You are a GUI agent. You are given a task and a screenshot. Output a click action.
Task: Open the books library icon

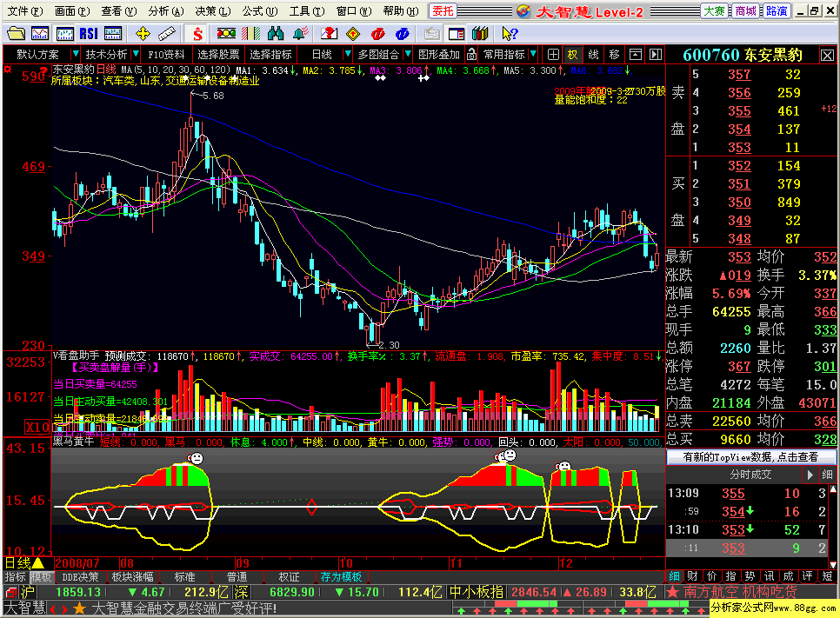(x=481, y=34)
